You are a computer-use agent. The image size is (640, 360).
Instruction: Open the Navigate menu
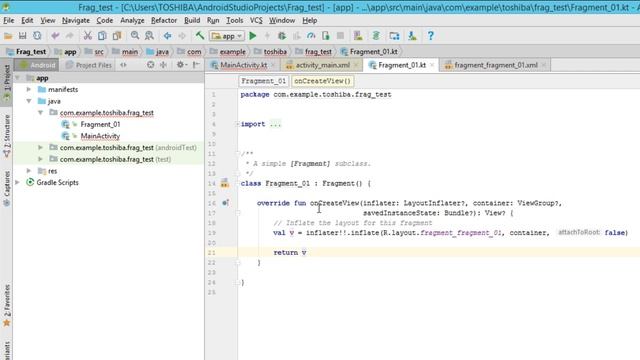pos(76,20)
